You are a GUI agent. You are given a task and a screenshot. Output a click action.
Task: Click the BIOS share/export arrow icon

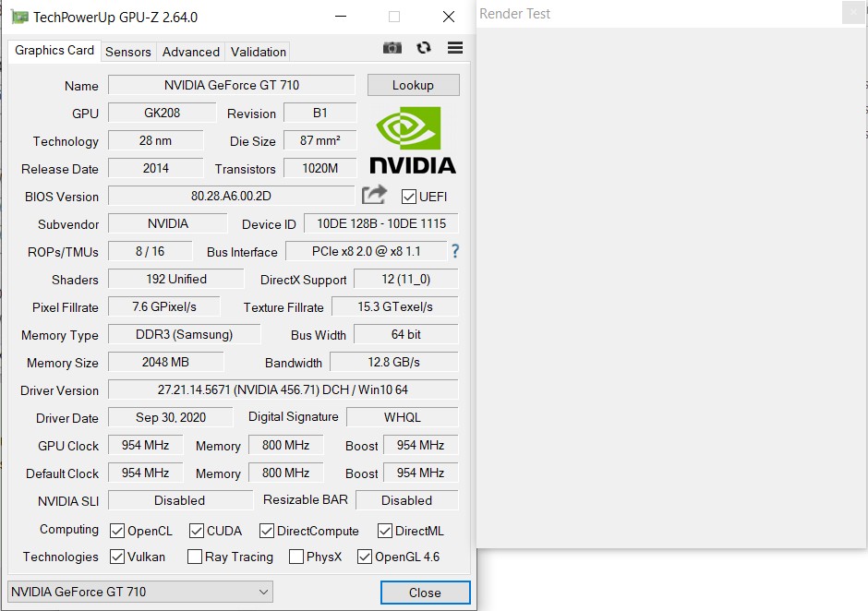[374, 195]
